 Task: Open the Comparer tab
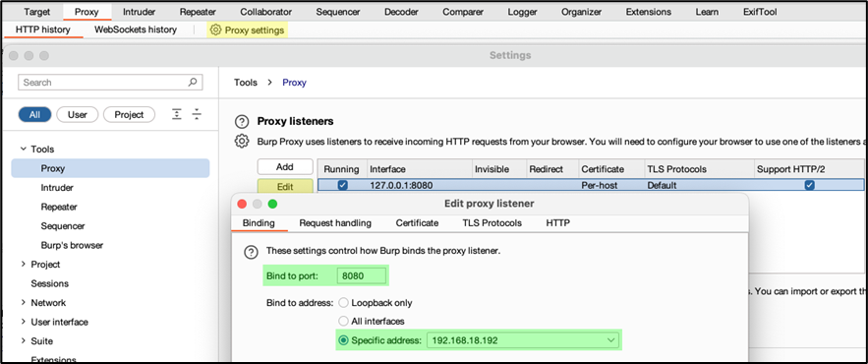(463, 12)
